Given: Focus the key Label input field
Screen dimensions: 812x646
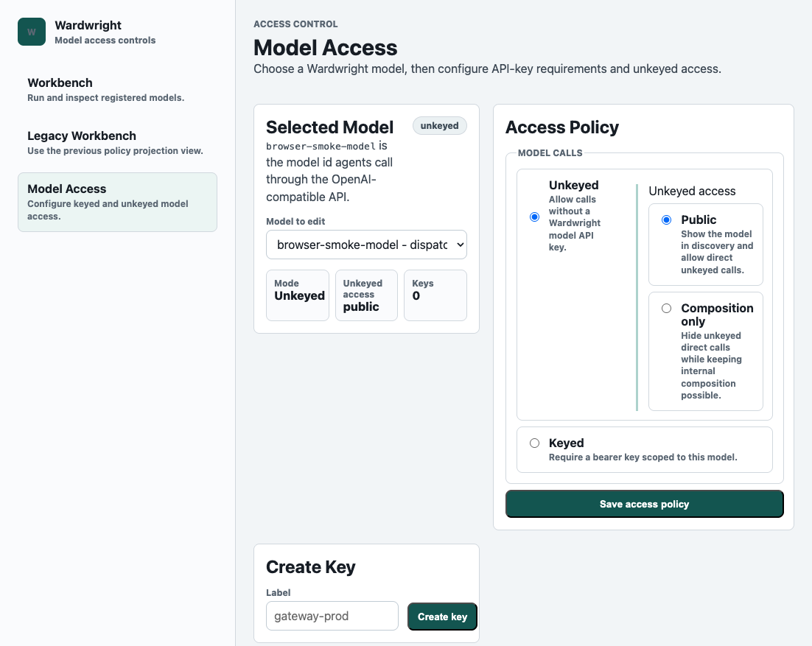Looking at the screenshot, I should coord(332,616).
